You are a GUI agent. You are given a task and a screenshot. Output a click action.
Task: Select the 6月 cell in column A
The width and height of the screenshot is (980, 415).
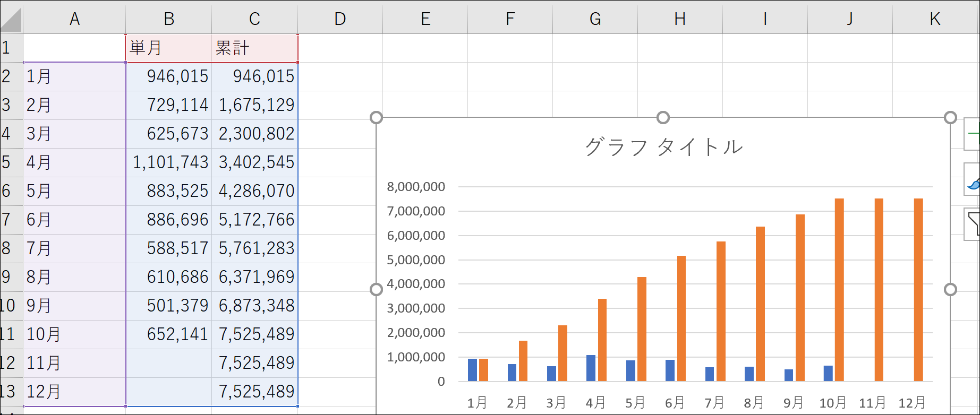click(x=74, y=220)
